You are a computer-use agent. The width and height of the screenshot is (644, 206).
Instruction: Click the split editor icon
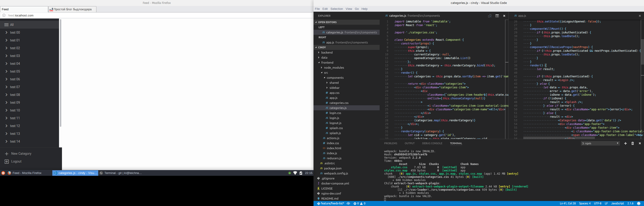click(x=497, y=16)
